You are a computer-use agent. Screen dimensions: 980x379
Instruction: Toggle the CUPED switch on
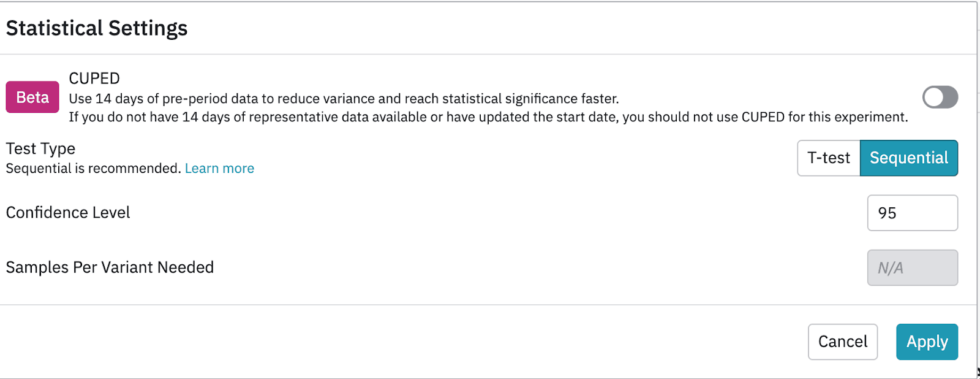pos(940,97)
